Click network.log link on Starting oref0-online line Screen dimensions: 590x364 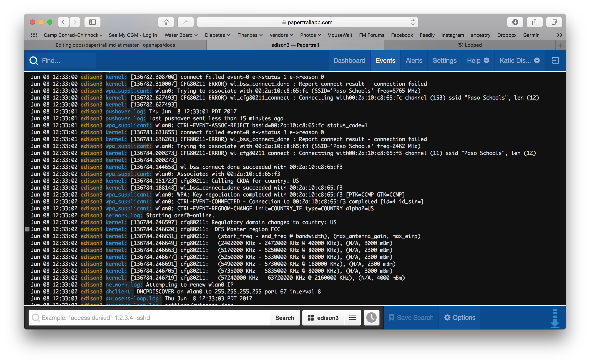[x=124, y=216]
